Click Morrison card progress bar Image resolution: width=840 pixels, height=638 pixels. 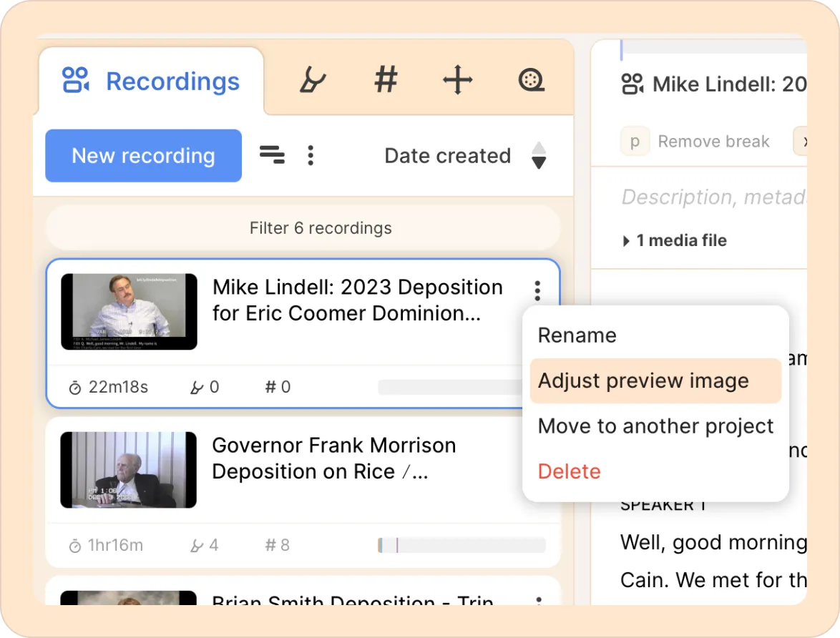click(x=461, y=545)
